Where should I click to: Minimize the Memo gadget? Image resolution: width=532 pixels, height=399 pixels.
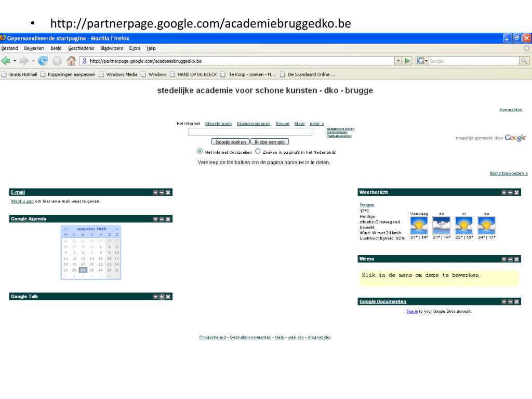[510, 259]
